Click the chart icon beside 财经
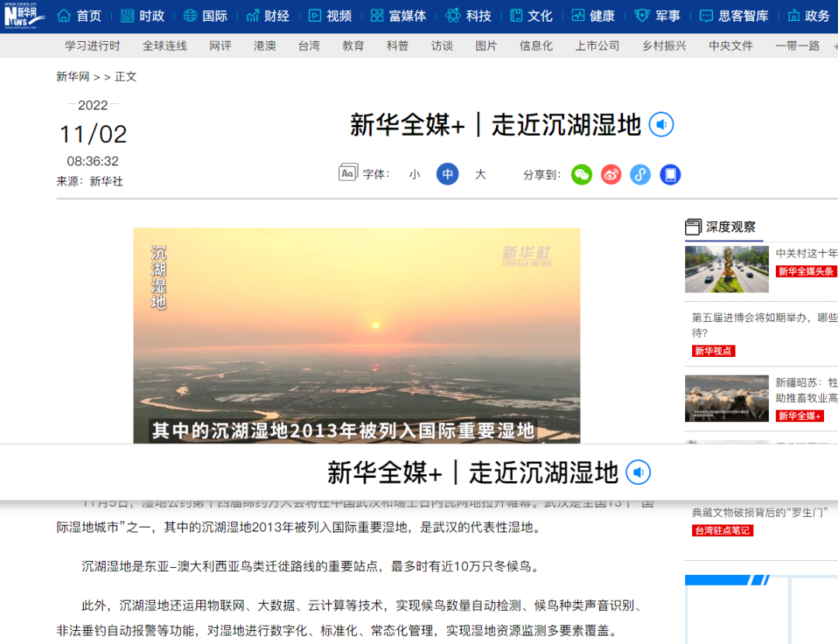 (252, 16)
